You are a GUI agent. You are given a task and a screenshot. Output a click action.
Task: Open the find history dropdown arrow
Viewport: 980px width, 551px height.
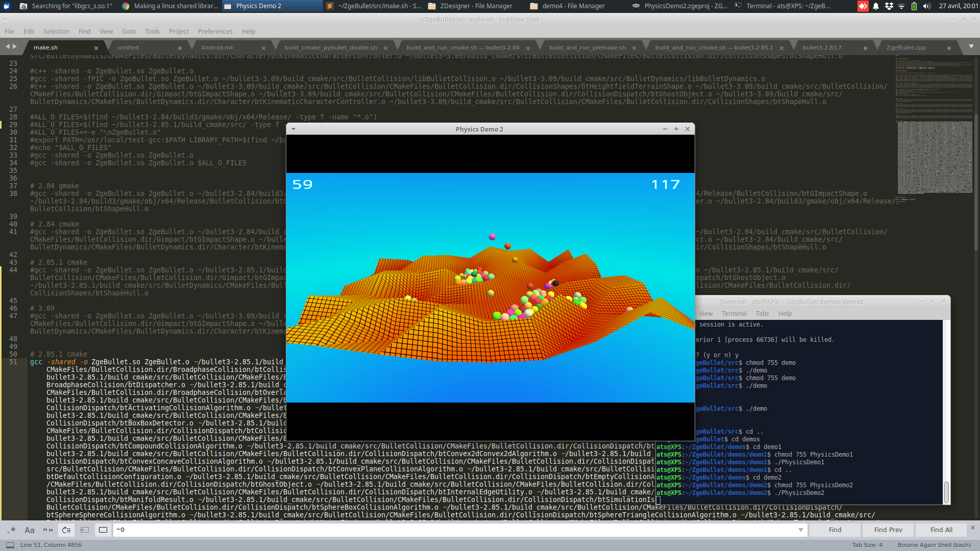[800, 530]
